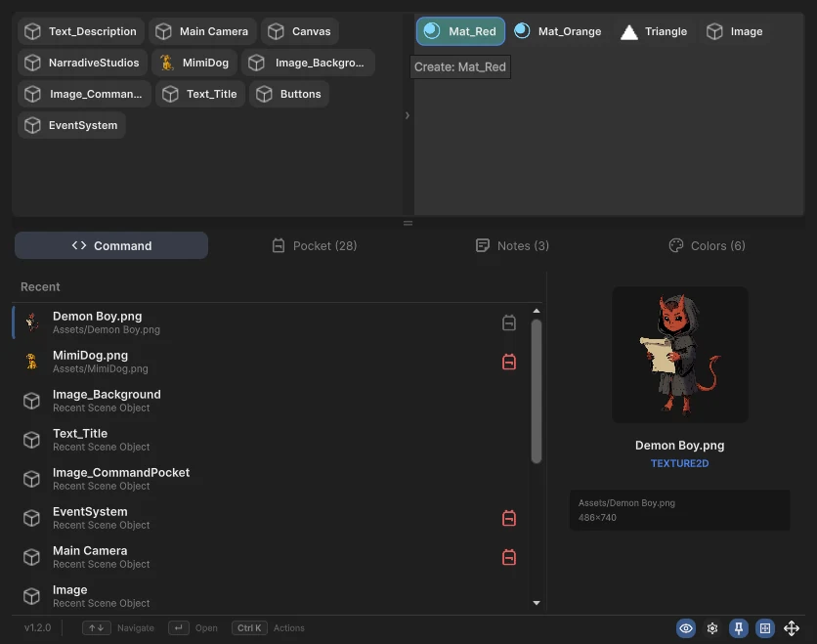Screen dimensions: 817x644
Task: Click the Triangle asset chip
Action: [655, 31]
